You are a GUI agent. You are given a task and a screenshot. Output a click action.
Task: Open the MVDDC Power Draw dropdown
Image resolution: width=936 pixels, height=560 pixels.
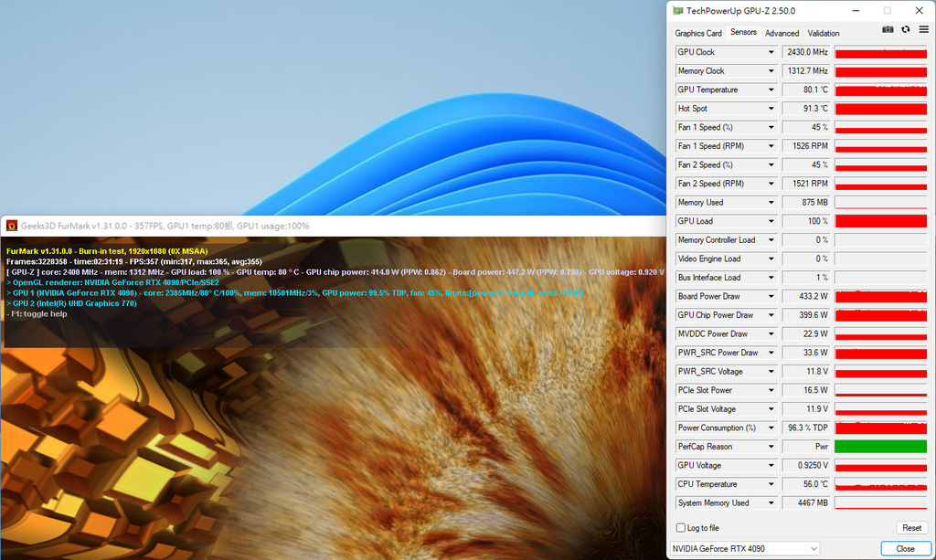(771, 334)
